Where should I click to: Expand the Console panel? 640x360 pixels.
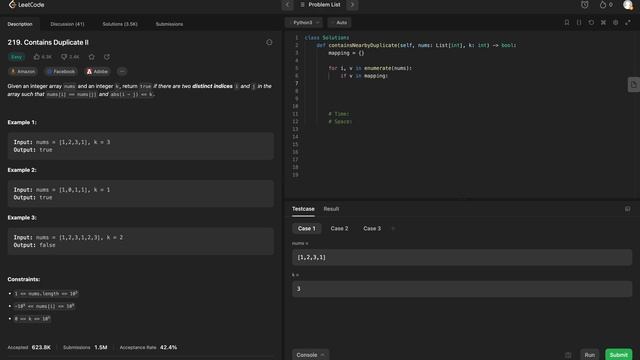310,355
